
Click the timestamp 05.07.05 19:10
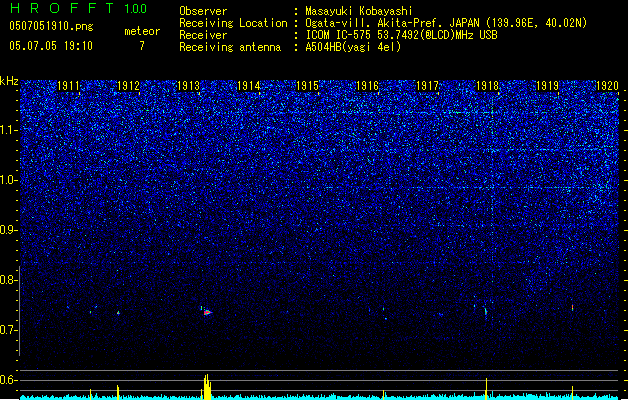(51, 46)
